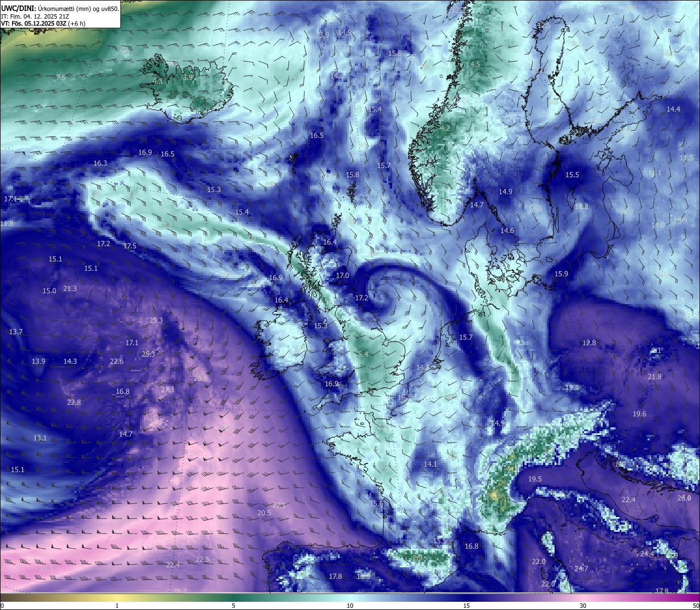Click the colorbar tick label '10'
The width and height of the screenshot is (700, 610).
click(x=350, y=606)
